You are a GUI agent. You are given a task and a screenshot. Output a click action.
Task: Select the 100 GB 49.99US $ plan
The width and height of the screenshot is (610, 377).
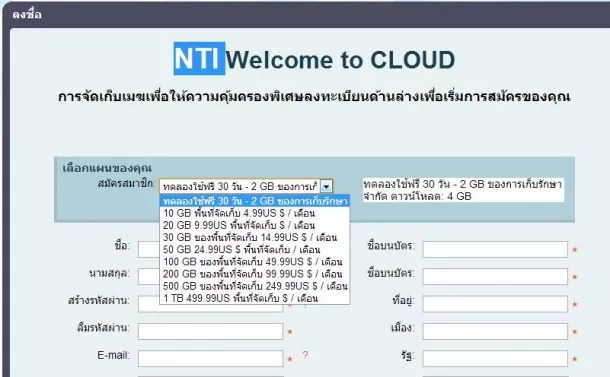pos(255,261)
